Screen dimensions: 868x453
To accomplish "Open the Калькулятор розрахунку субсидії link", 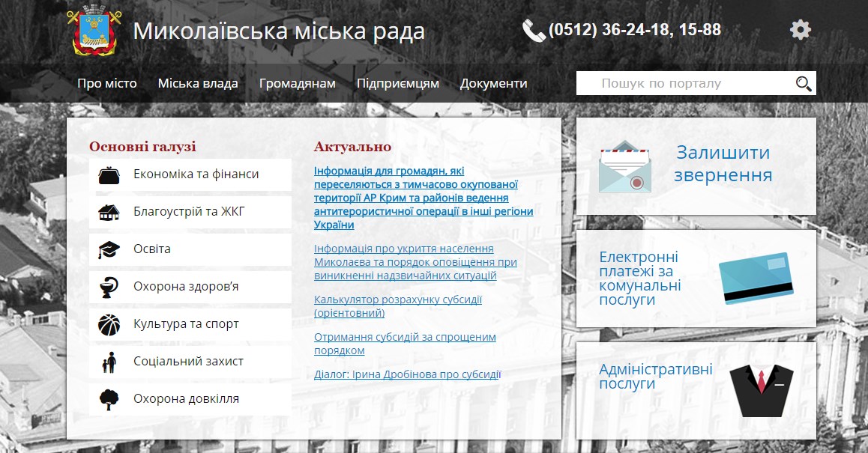I will [x=397, y=305].
